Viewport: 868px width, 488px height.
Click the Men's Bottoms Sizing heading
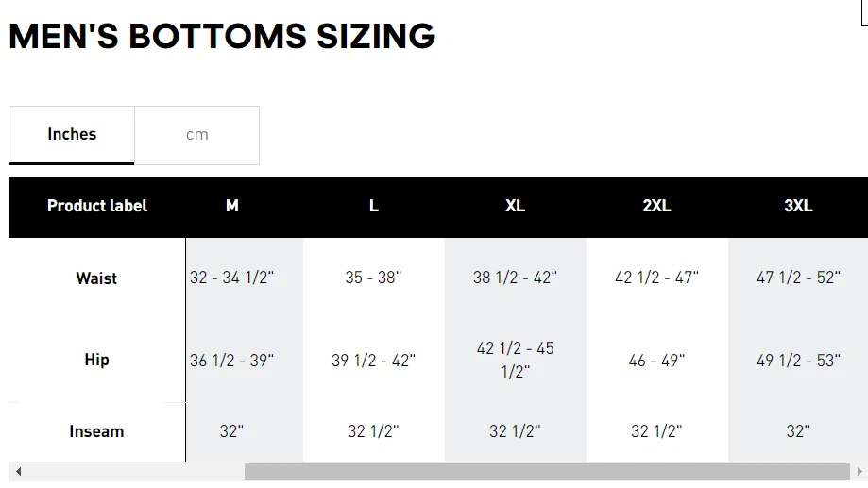pos(222,36)
